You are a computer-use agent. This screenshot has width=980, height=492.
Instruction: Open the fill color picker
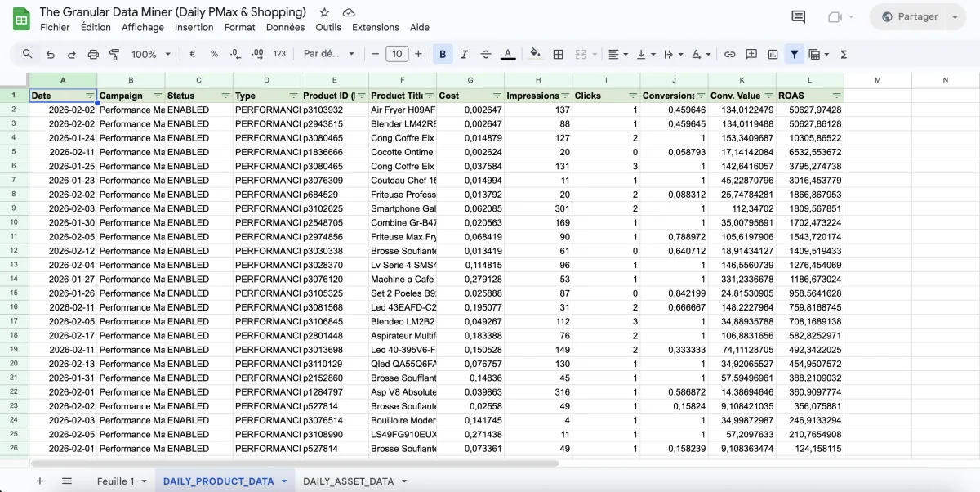535,55
